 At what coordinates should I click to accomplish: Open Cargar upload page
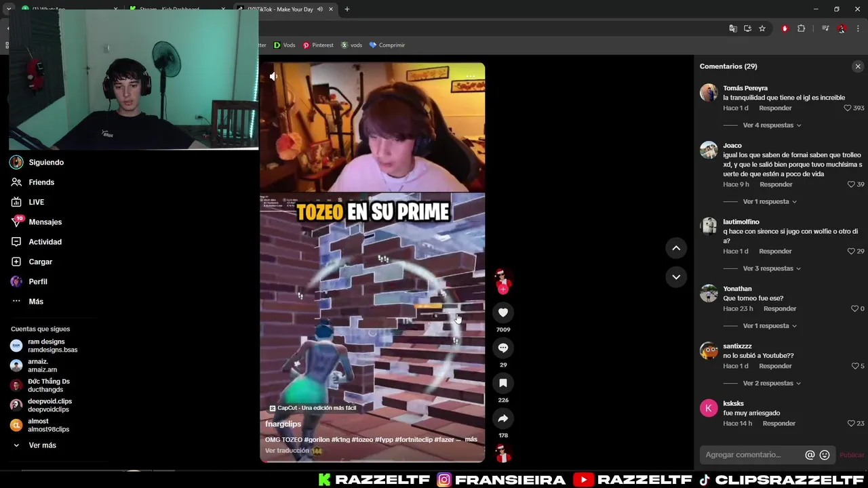pyautogui.click(x=40, y=262)
